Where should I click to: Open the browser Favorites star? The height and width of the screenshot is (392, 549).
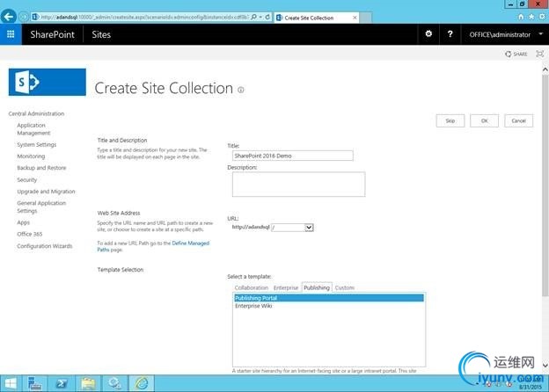(531, 17)
